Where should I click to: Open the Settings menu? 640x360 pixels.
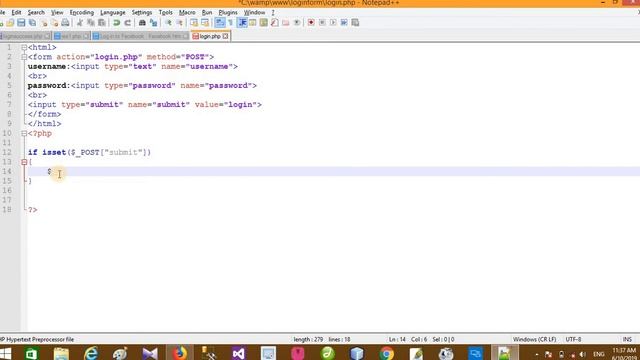pyautogui.click(x=142, y=13)
